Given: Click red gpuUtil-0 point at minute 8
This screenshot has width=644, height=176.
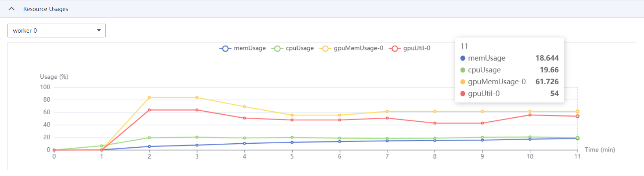Looking at the screenshot, I should (435, 123).
